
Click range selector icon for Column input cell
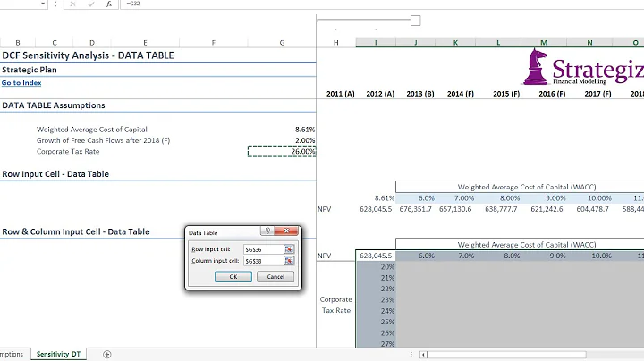[289, 261]
